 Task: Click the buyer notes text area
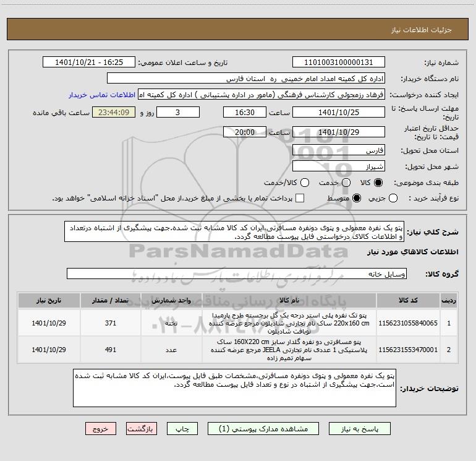click(234, 388)
